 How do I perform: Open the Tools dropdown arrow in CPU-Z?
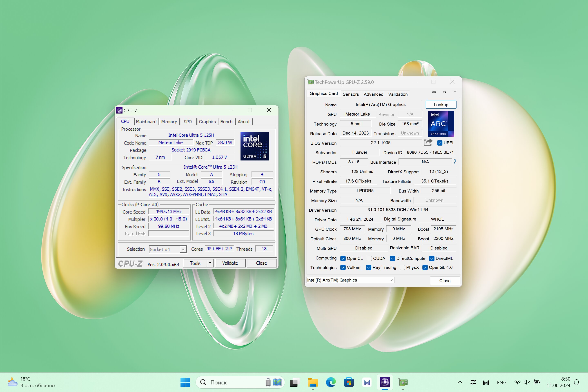210,263
